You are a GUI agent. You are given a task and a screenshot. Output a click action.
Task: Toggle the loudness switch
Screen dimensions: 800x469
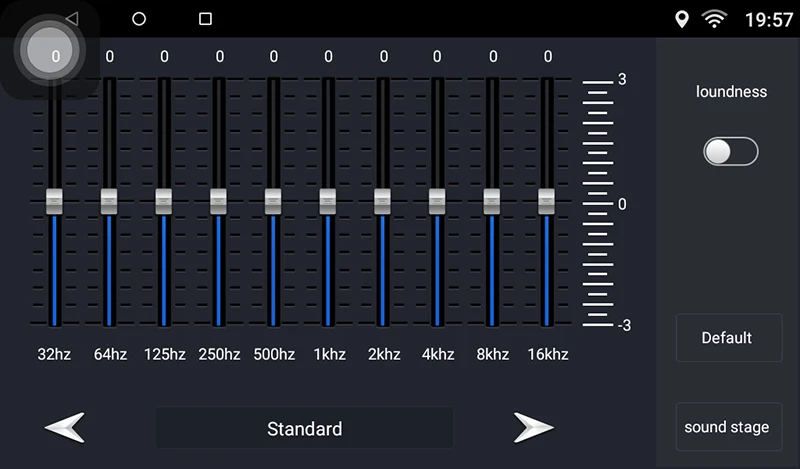click(x=731, y=152)
